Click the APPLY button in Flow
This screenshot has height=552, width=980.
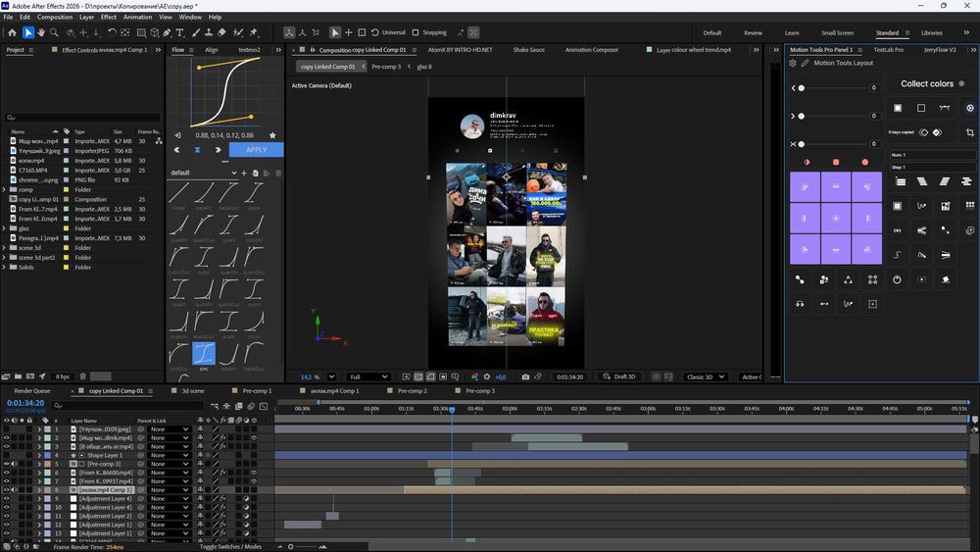pyautogui.click(x=256, y=150)
